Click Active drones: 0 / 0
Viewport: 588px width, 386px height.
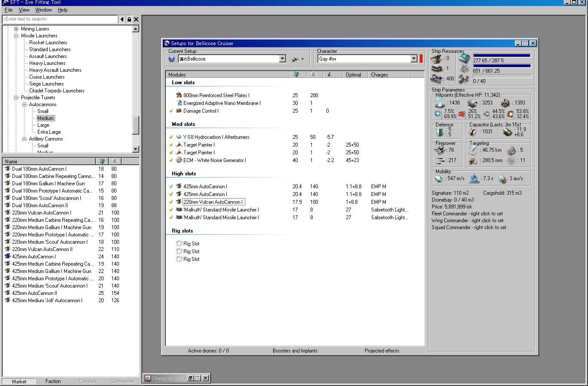click(208, 351)
